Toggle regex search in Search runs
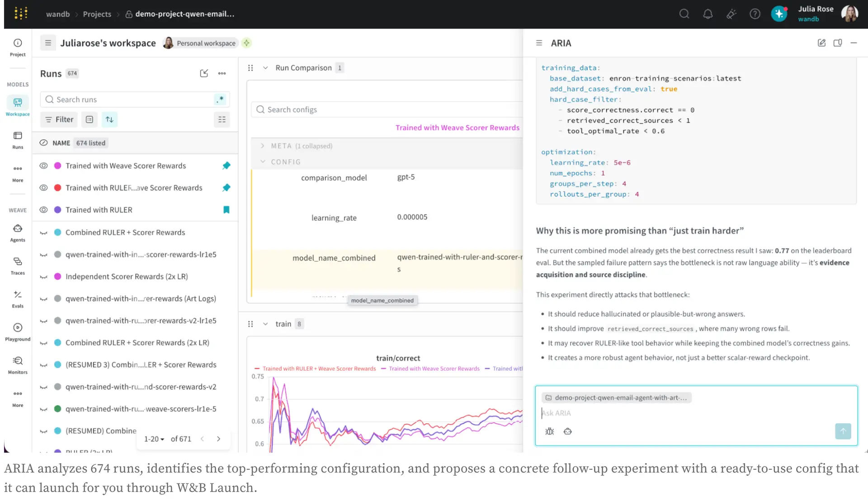 click(x=220, y=99)
